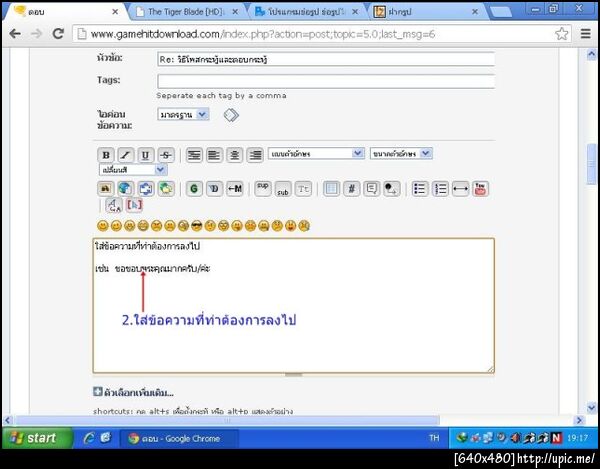Open the Chrome hamburger menu
Viewport: 600px width, 469px height.
pyautogui.click(x=586, y=34)
